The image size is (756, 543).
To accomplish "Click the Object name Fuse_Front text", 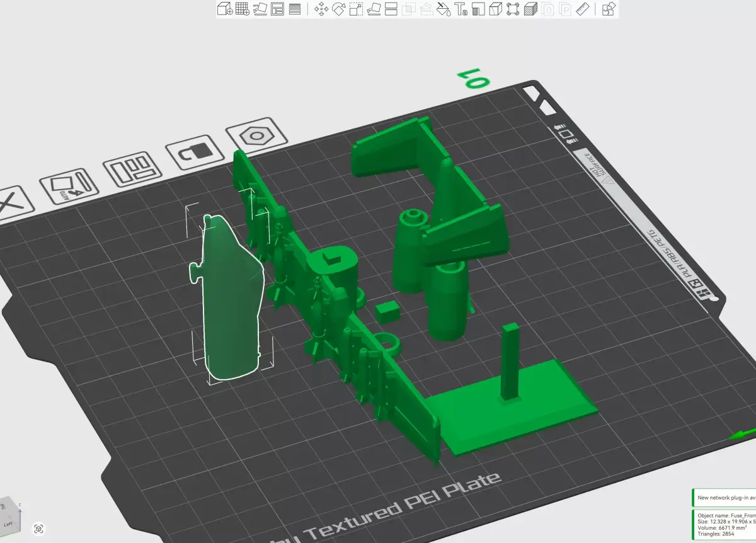I will click(727, 515).
